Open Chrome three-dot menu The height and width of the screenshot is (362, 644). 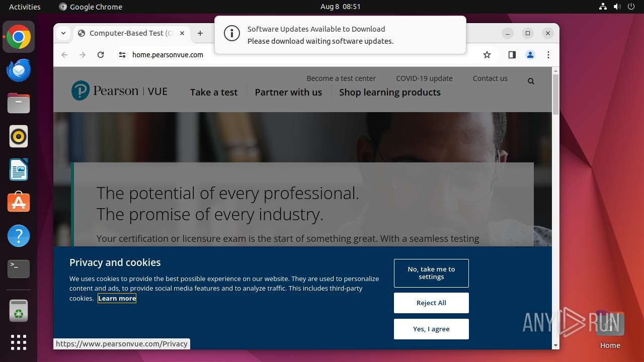548,55
